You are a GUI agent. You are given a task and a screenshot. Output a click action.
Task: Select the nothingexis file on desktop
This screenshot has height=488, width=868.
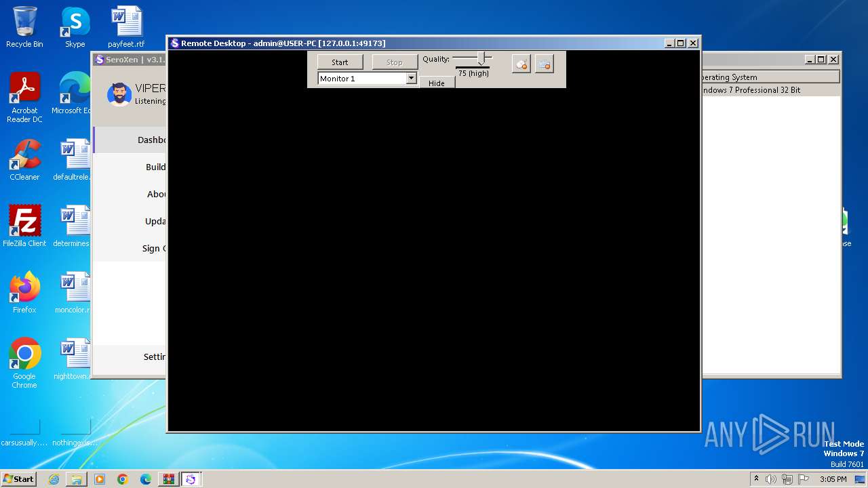click(x=75, y=431)
